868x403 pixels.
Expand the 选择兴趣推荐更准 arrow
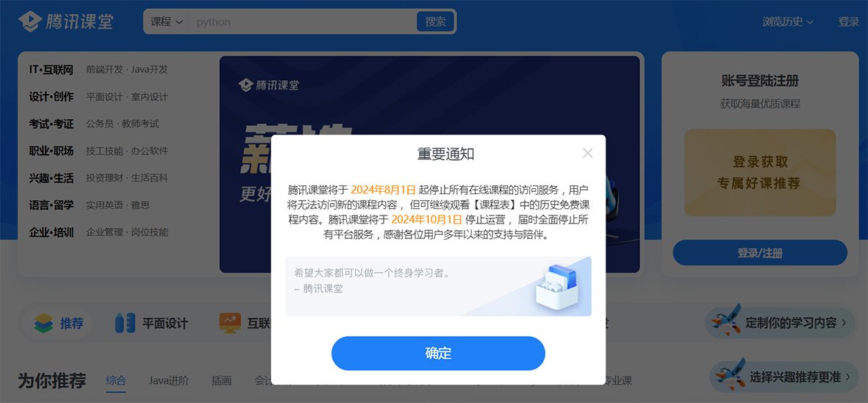click(x=847, y=377)
